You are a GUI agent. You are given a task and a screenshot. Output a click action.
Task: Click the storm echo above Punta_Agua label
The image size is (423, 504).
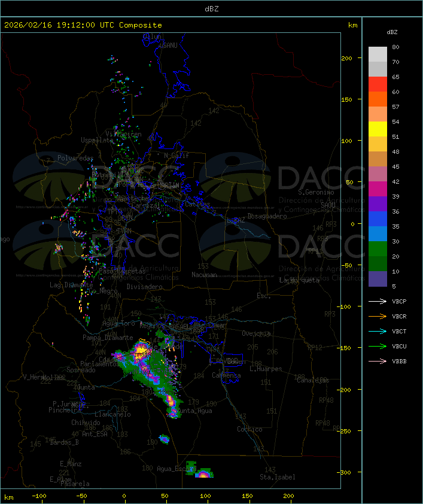pyautogui.click(x=171, y=401)
